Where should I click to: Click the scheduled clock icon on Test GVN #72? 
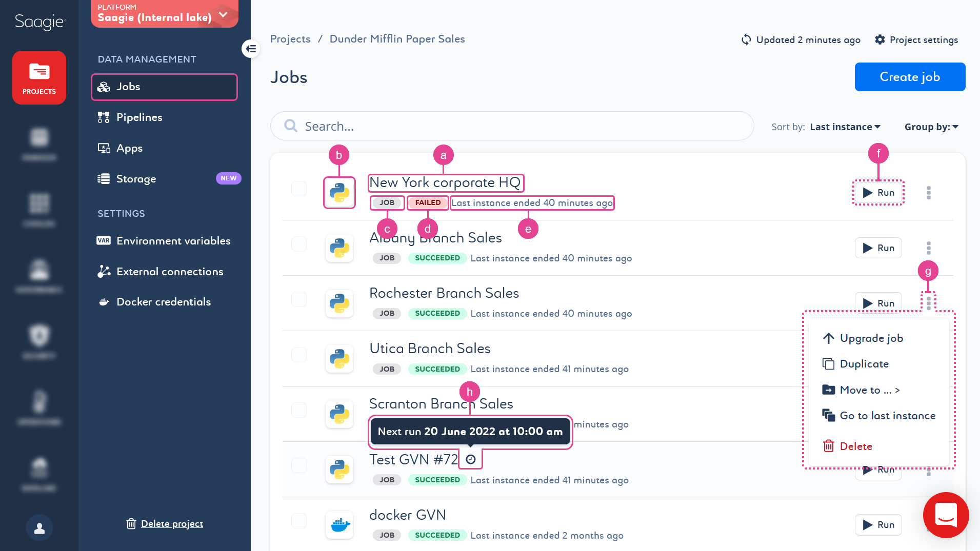[471, 459]
